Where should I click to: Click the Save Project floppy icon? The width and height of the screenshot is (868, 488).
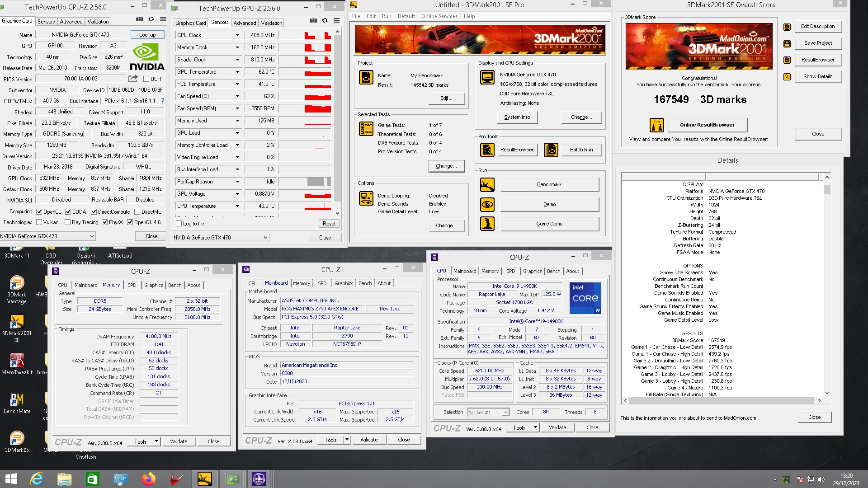point(787,43)
